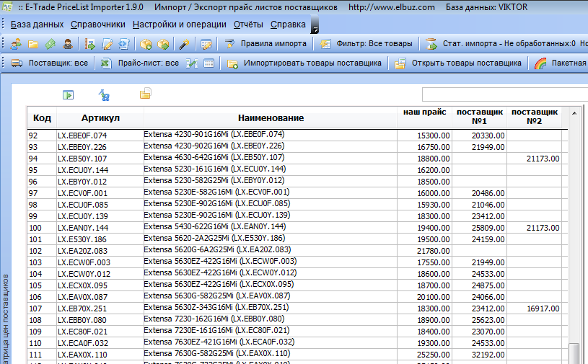
Task: Open the Справка menu
Action: (288, 25)
